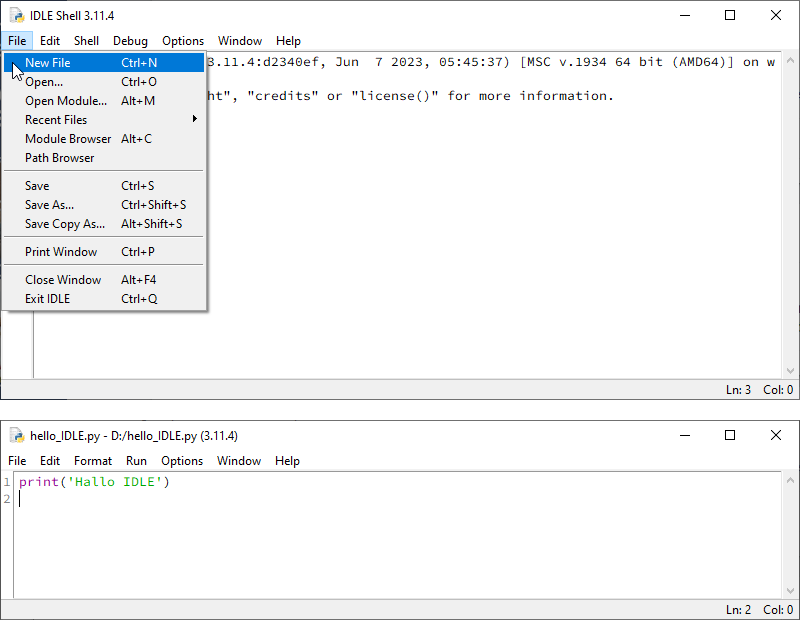Image resolution: width=800 pixels, height=620 pixels.
Task: Open the Module Browser entry
Action: pos(104,139)
